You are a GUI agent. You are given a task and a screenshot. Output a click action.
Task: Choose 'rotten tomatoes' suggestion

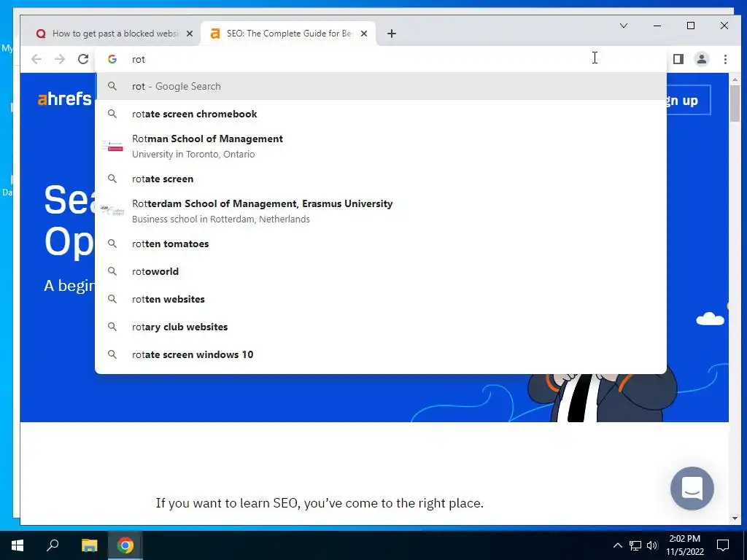(x=381, y=244)
